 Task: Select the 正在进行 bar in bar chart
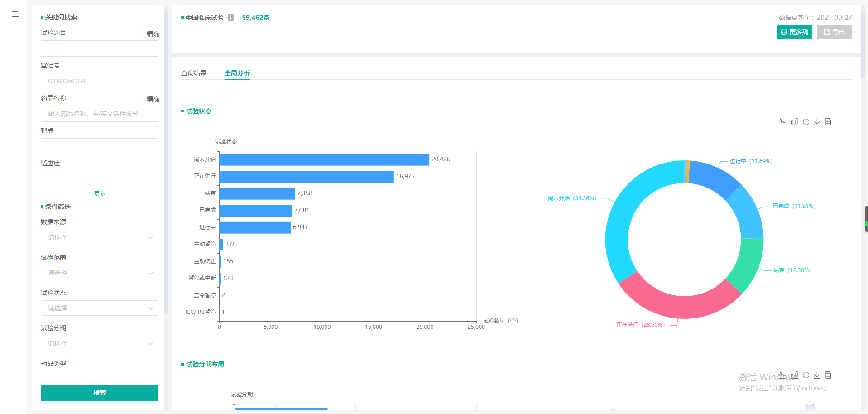307,177
